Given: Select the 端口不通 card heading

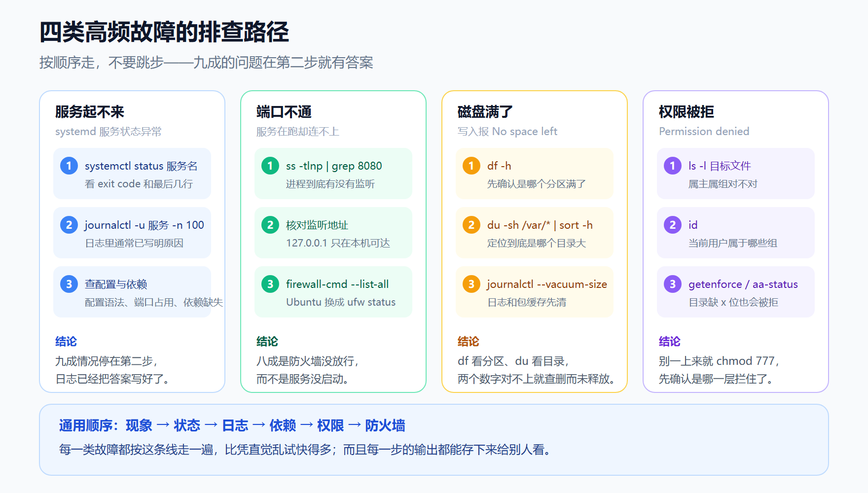Looking at the screenshot, I should (284, 112).
